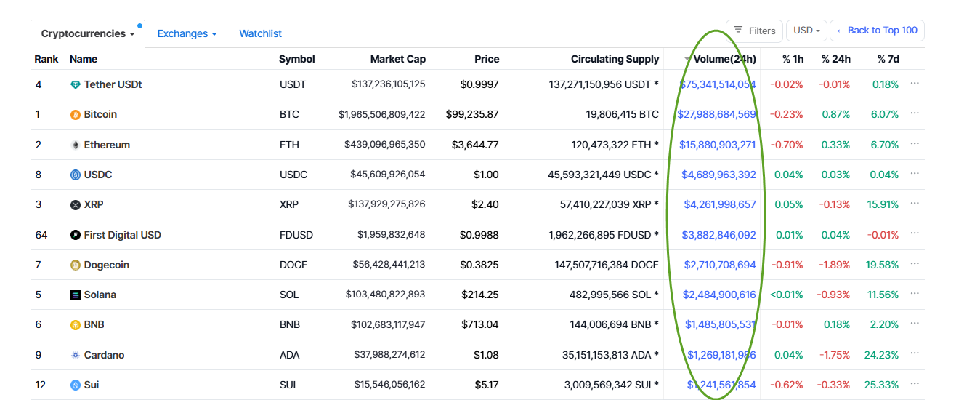Click the Tether USDt coin icon

coord(76,85)
